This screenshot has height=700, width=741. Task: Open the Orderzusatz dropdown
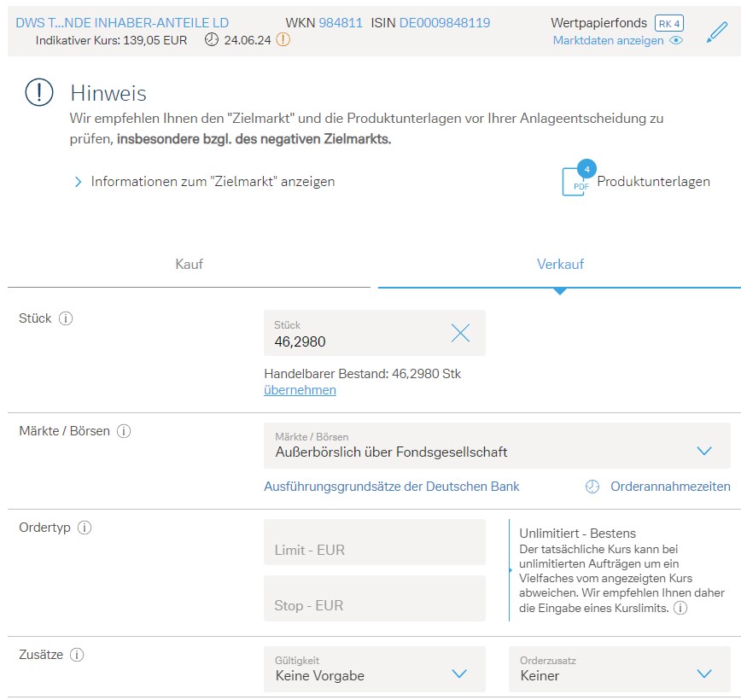click(619, 669)
